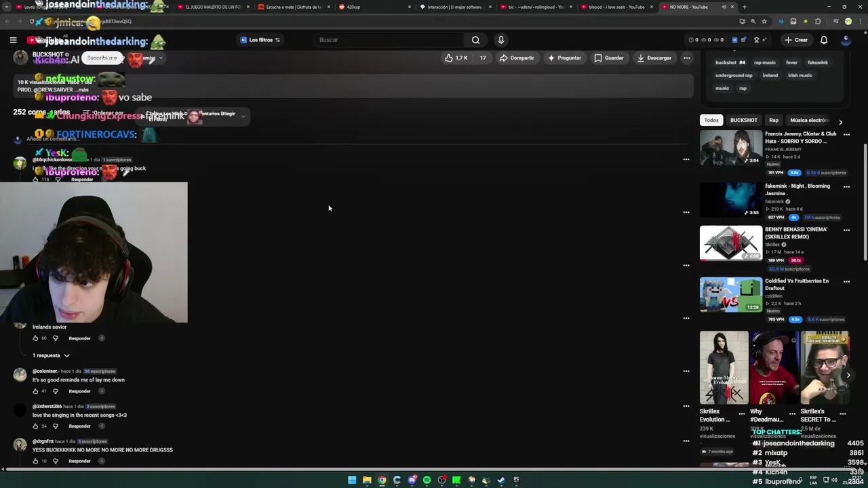Click the 'irish music' tag
The width and height of the screenshot is (868, 488).
pos(800,75)
